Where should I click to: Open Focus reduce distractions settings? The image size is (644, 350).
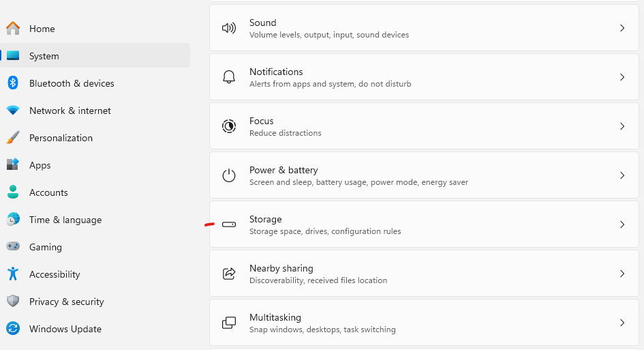262,121
